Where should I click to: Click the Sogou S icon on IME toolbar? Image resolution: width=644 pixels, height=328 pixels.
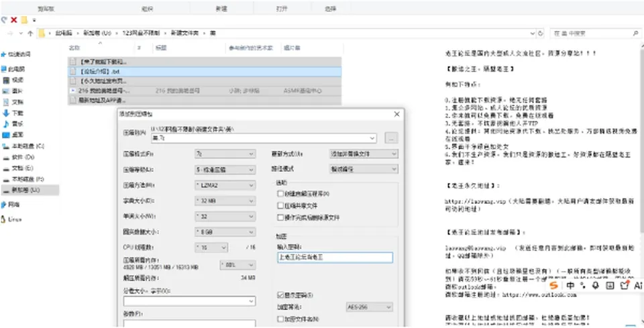[554, 285]
